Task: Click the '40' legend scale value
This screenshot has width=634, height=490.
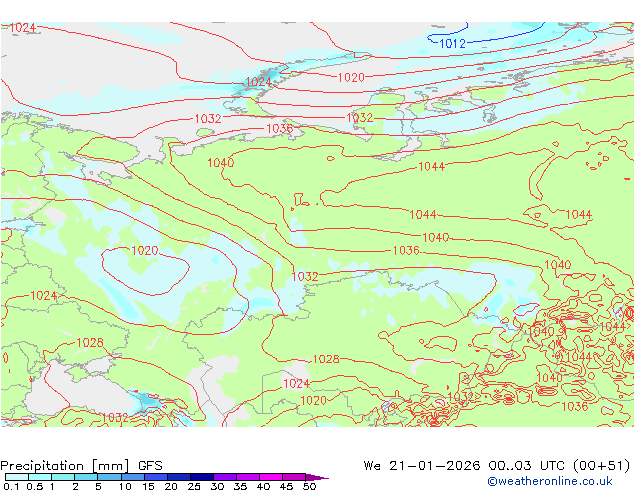Action: (263, 486)
